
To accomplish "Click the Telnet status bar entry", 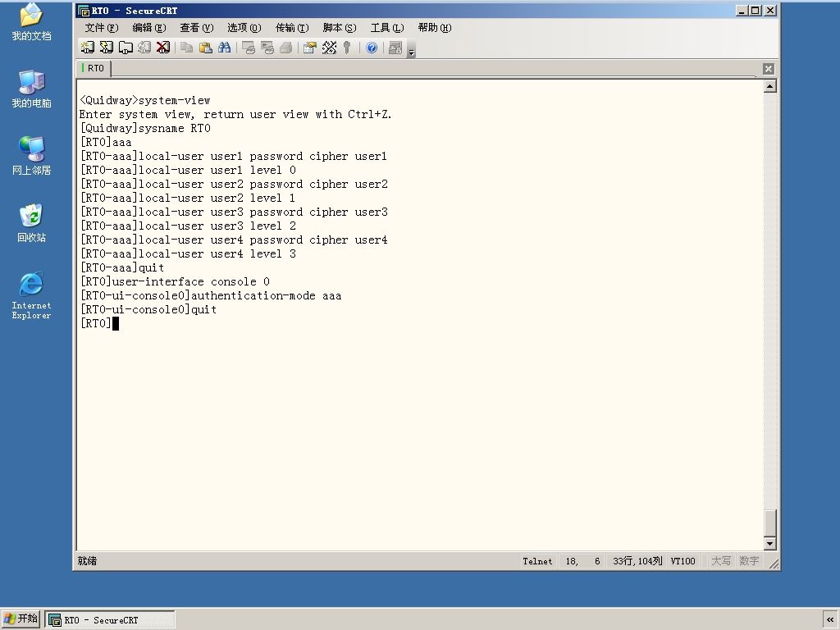I will pyautogui.click(x=537, y=561).
